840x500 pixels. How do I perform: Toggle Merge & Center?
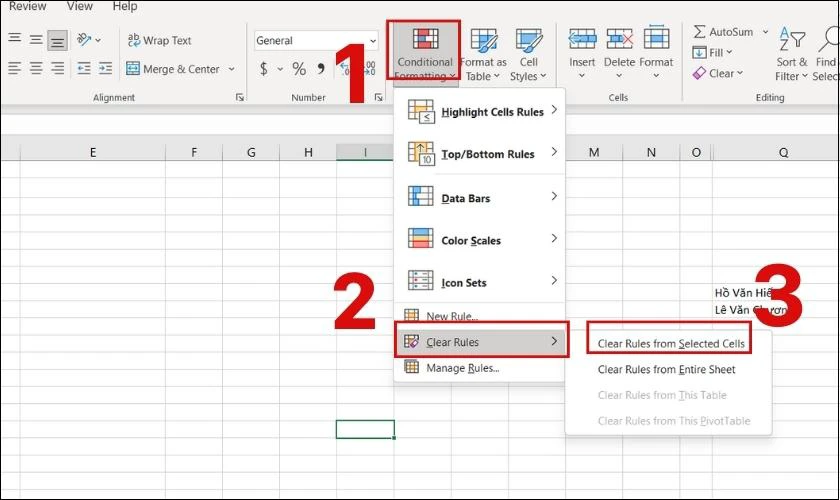[174, 69]
